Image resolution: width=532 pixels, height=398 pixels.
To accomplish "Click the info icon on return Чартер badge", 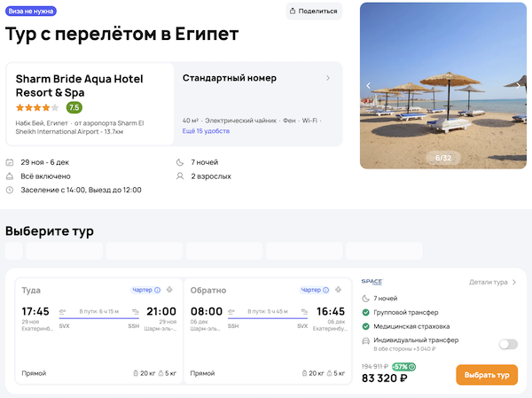I will point(326,290).
